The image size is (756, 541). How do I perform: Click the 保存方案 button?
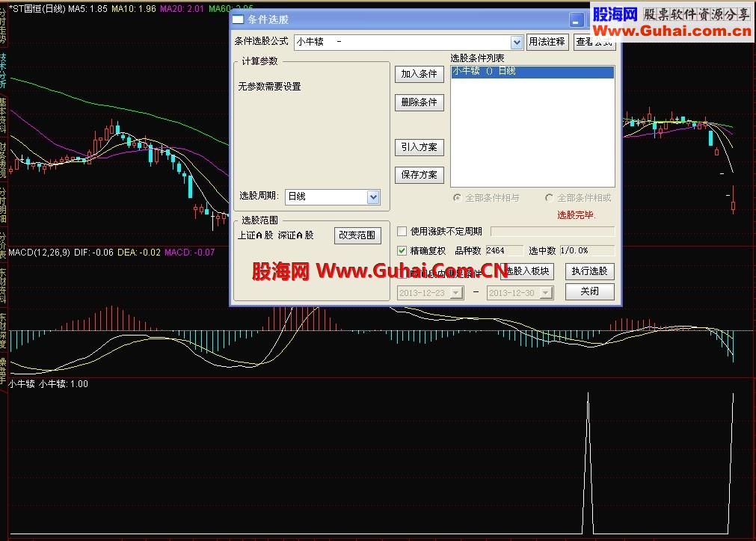(419, 175)
